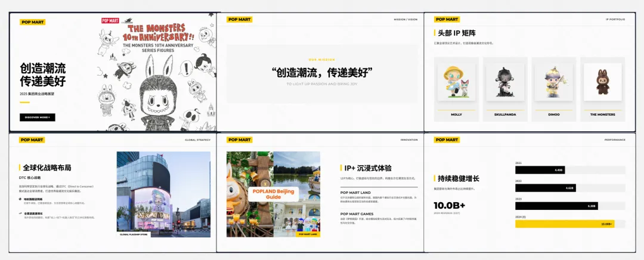Click the MOLLY card label
Image resolution: width=644 pixels, height=260 pixels.
point(456,114)
